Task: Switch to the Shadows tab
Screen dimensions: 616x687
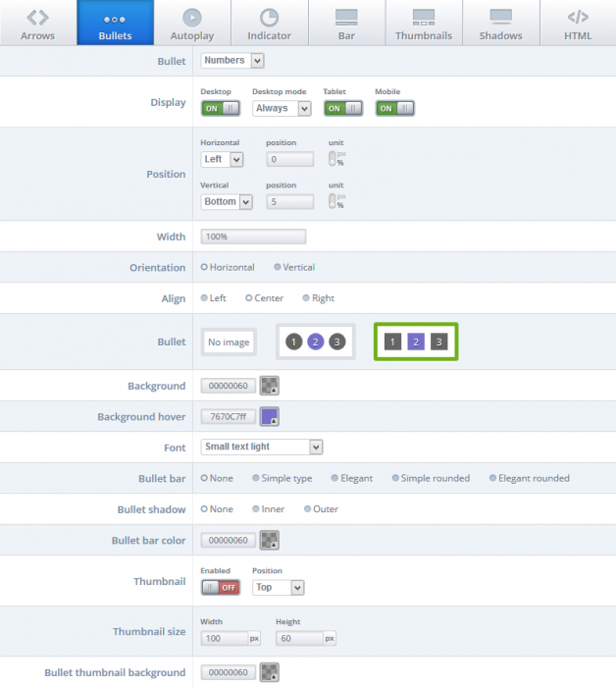Action: coord(500,25)
